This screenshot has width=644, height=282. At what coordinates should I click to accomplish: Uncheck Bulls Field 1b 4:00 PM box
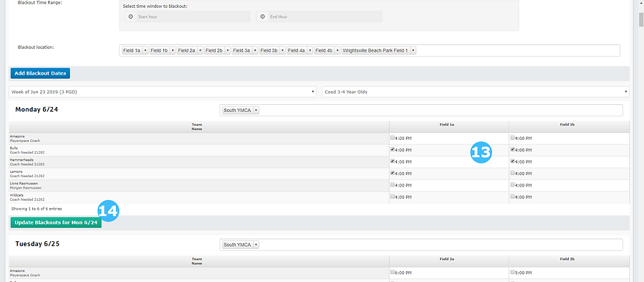coord(513,149)
